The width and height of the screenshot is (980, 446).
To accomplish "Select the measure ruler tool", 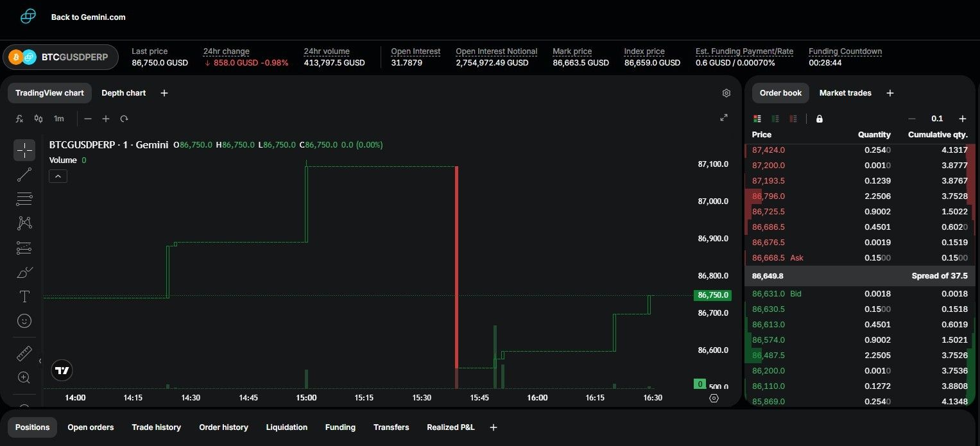I will pyautogui.click(x=24, y=354).
